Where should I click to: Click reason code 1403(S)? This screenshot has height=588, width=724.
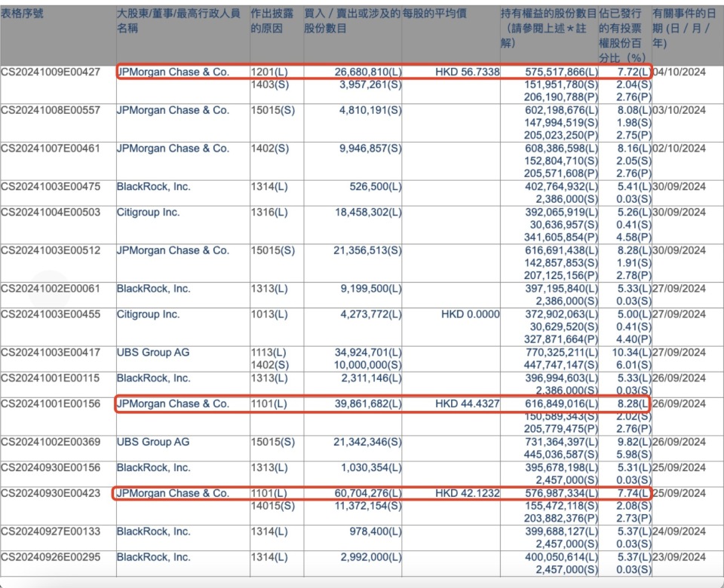[270, 85]
